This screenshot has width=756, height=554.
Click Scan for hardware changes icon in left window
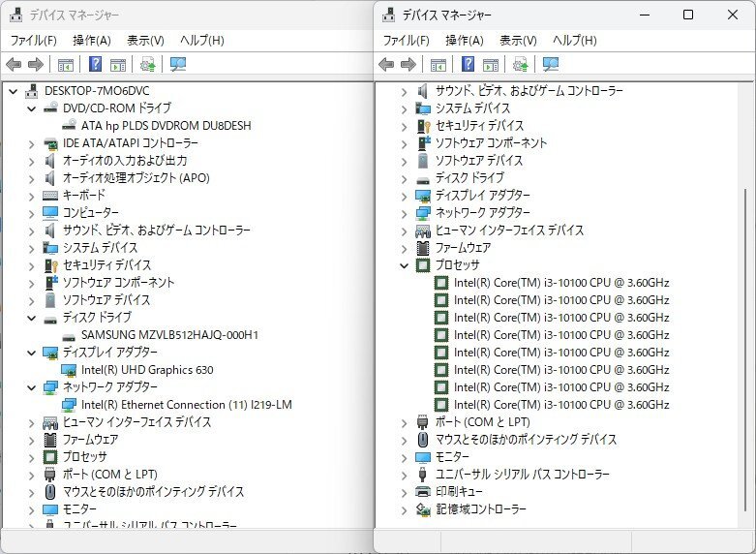tap(178, 64)
